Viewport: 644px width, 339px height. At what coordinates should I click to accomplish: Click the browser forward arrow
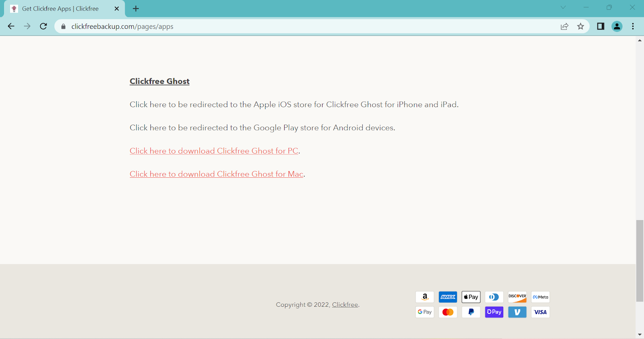[27, 26]
